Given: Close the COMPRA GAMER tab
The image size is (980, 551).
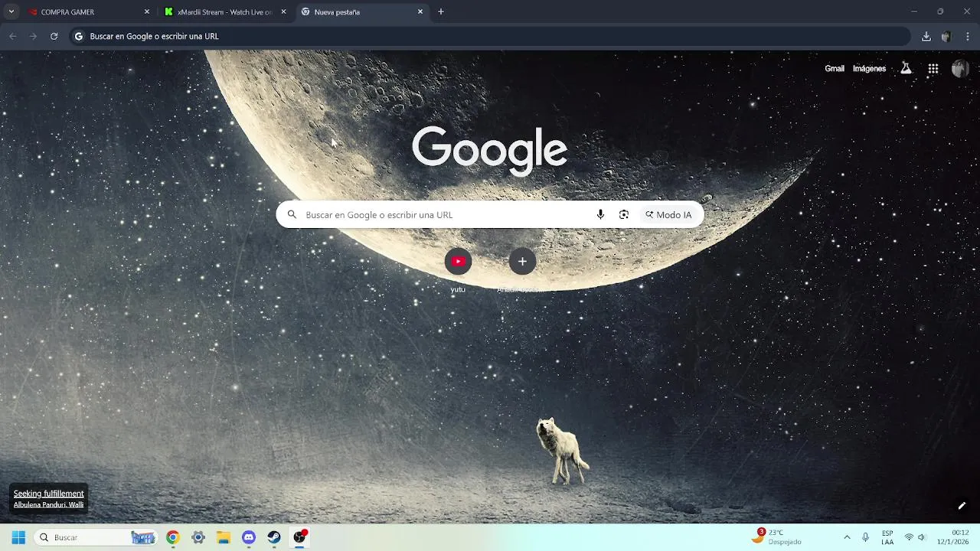Looking at the screenshot, I should (147, 12).
